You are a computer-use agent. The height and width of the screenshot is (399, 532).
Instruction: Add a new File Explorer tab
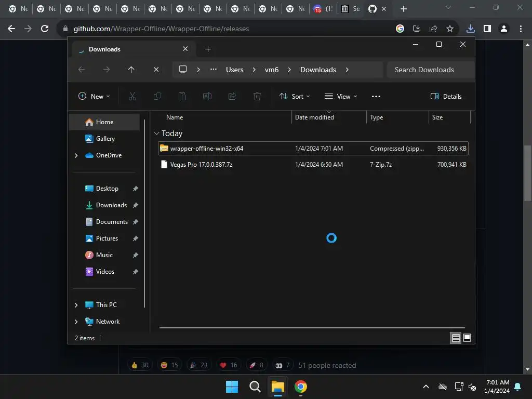(x=208, y=49)
